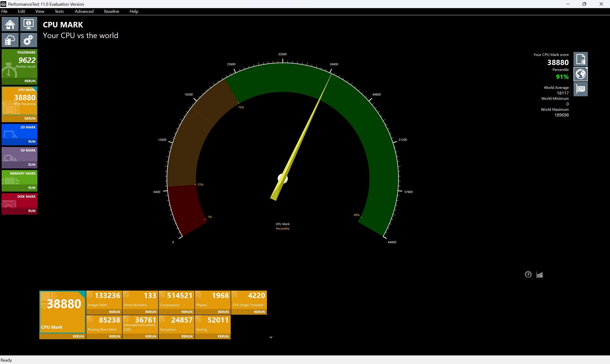Click the save results document icon
The height and width of the screenshot is (364, 610).
coord(580,59)
